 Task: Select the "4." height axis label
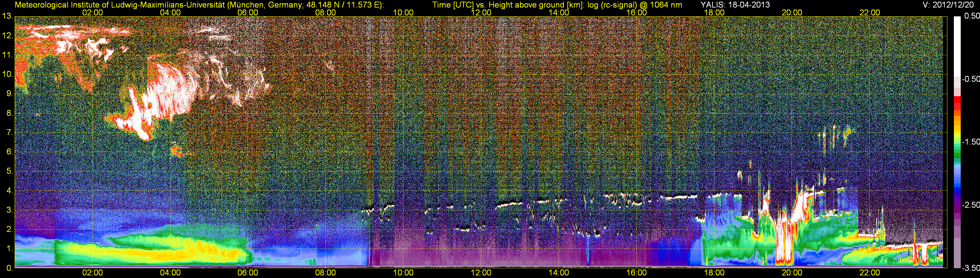click(9, 190)
